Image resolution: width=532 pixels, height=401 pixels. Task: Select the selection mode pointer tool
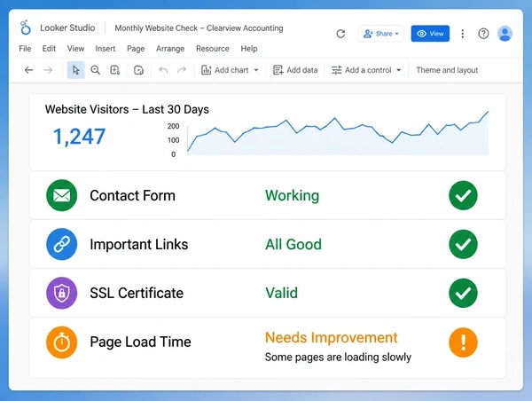click(x=75, y=70)
